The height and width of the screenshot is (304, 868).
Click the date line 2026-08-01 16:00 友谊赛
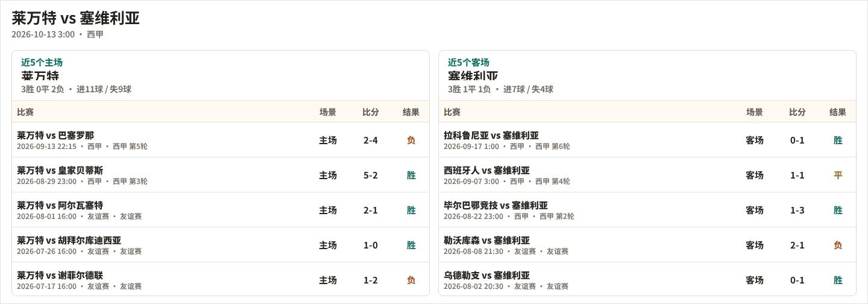pyautogui.click(x=79, y=217)
